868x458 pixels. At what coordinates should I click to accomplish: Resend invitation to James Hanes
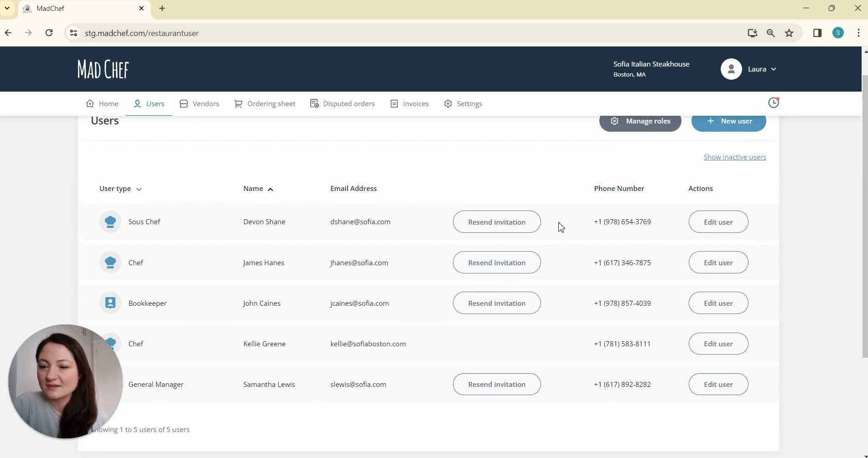[x=497, y=262]
